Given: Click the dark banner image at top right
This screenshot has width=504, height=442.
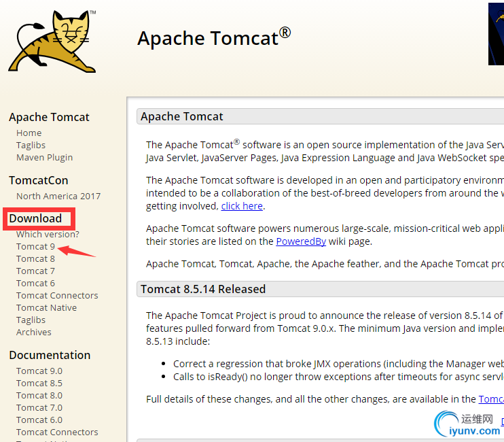Looking at the screenshot, I should [496, 34].
